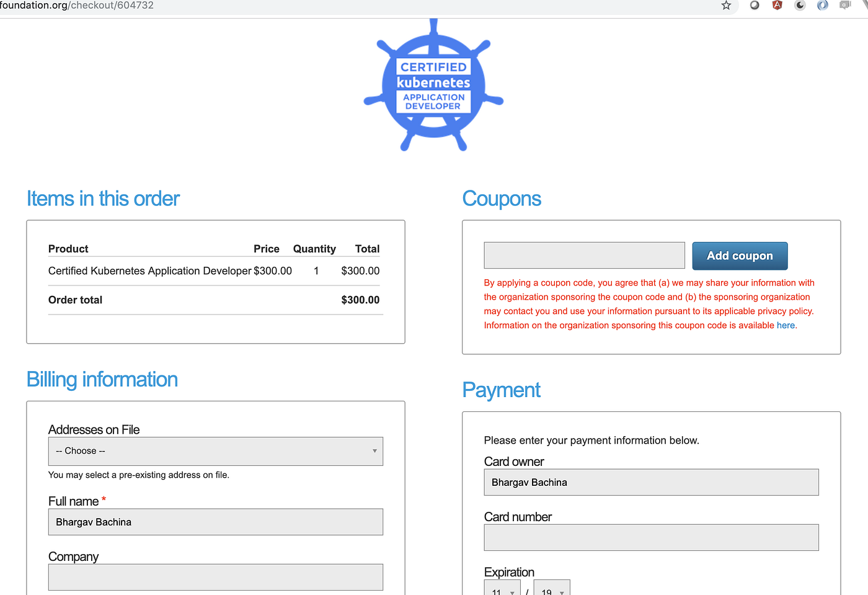
Task: Click the Certified Kubernetes Application Developer logo
Action: click(433, 85)
